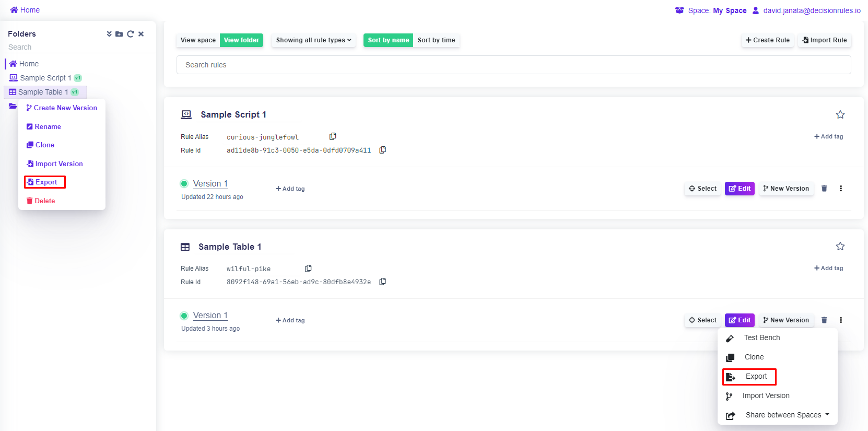Copy the curious-junglefowl rule alias
Image resolution: width=868 pixels, height=431 pixels.
click(x=333, y=136)
